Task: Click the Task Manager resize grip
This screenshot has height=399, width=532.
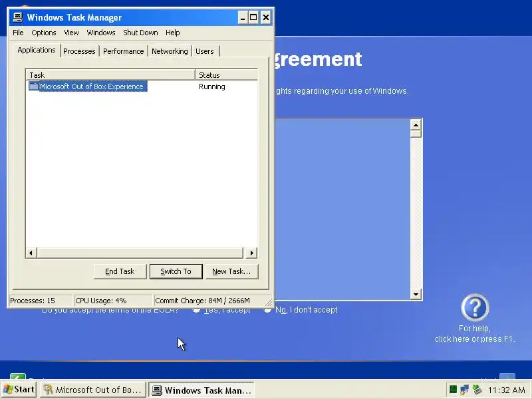Action: [x=269, y=302]
